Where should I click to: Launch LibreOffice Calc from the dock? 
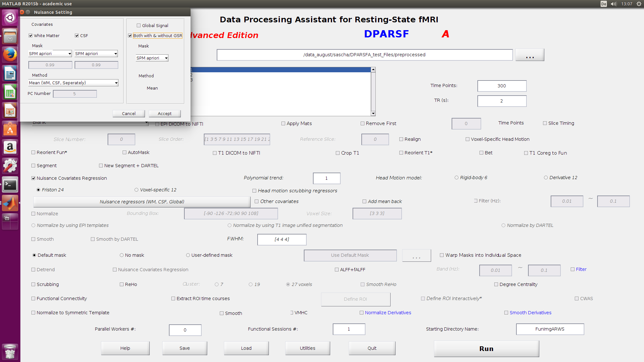(x=10, y=92)
